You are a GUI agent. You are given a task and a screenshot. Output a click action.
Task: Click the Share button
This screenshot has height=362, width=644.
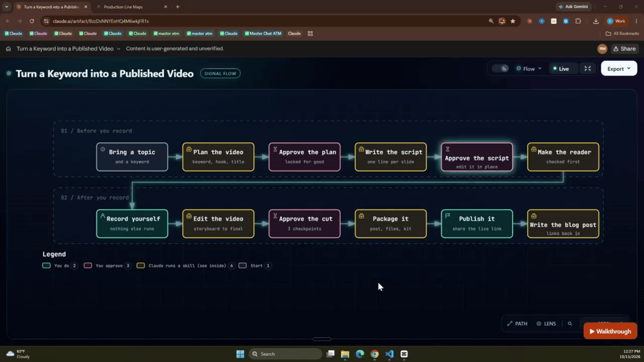pyautogui.click(x=625, y=49)
